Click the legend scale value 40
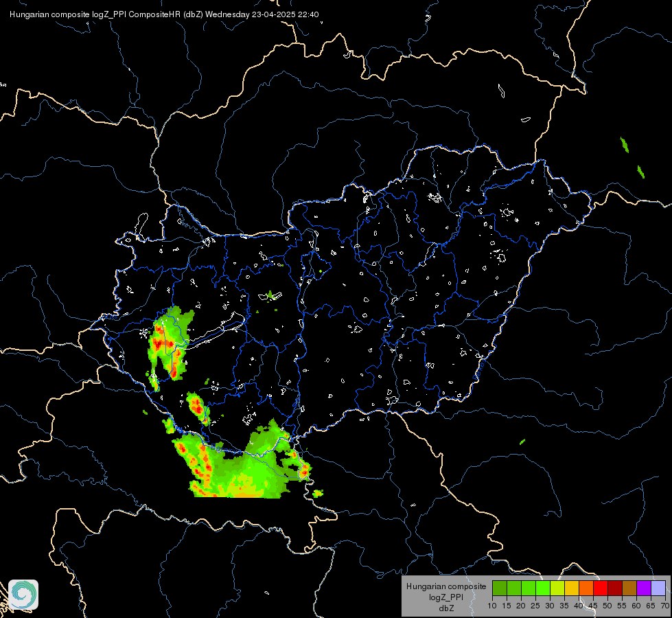Image resolution: width=672 pixels, height=618 pixels. [x=579, y=606]
